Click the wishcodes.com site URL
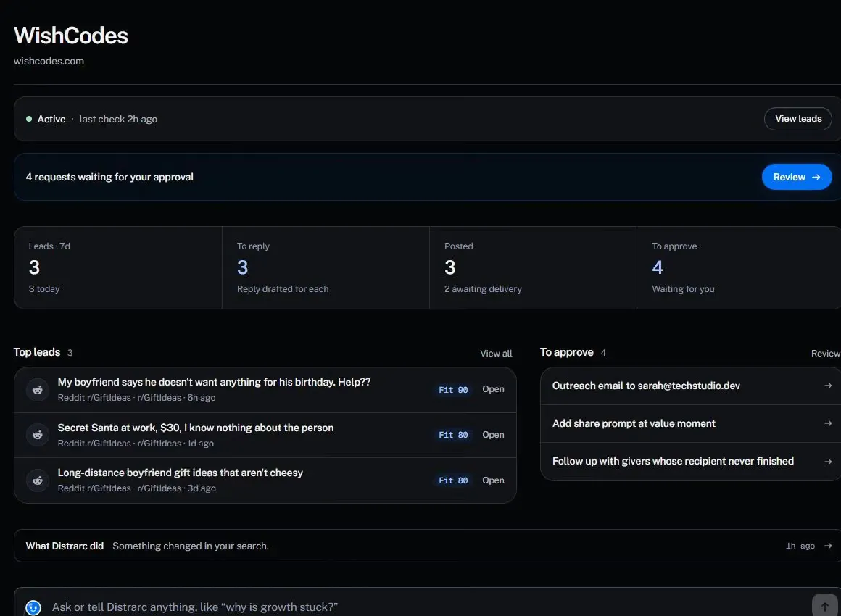The height and width of the screenshot is (616, 841). 49,61
